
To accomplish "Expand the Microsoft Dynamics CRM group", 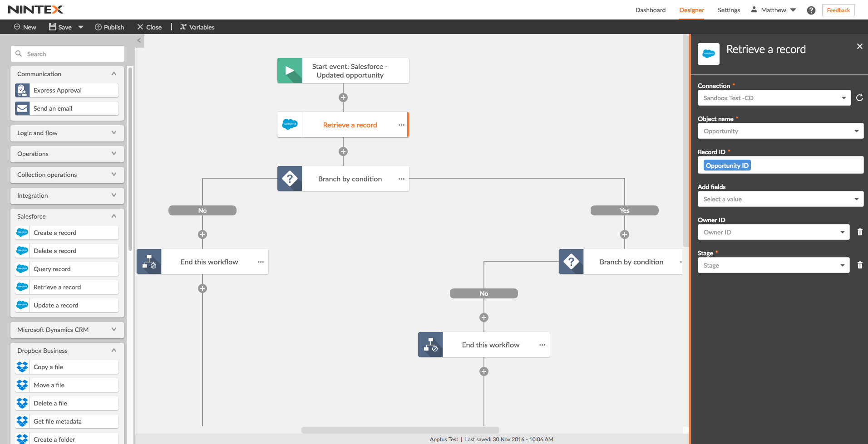I will pyautogui.click(x=114, y=330).
